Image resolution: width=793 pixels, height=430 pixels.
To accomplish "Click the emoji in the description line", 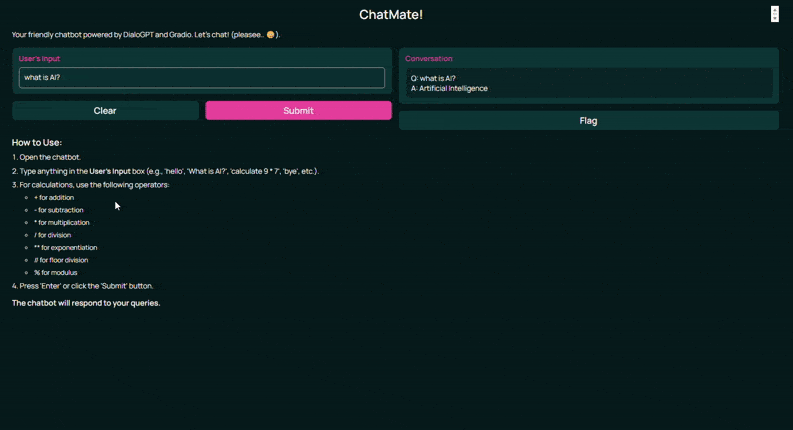I will point(271,35).
